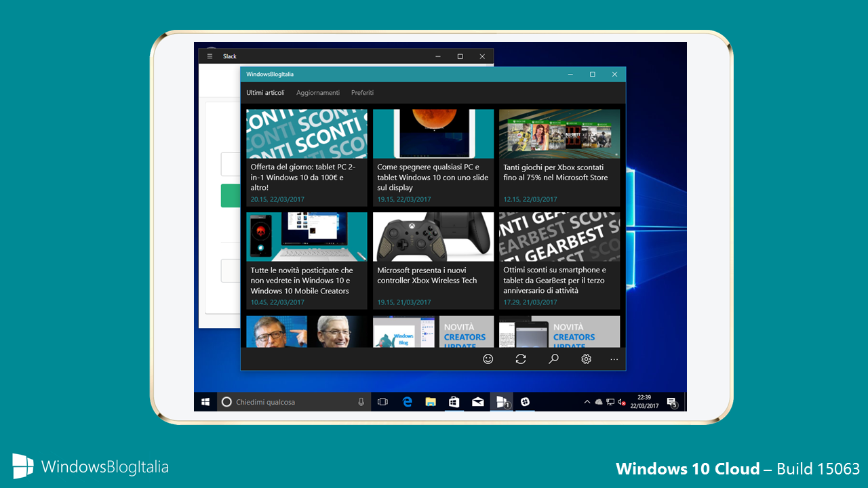Minimize the WindowsBlogItalia window

click(x=570, y=74)
